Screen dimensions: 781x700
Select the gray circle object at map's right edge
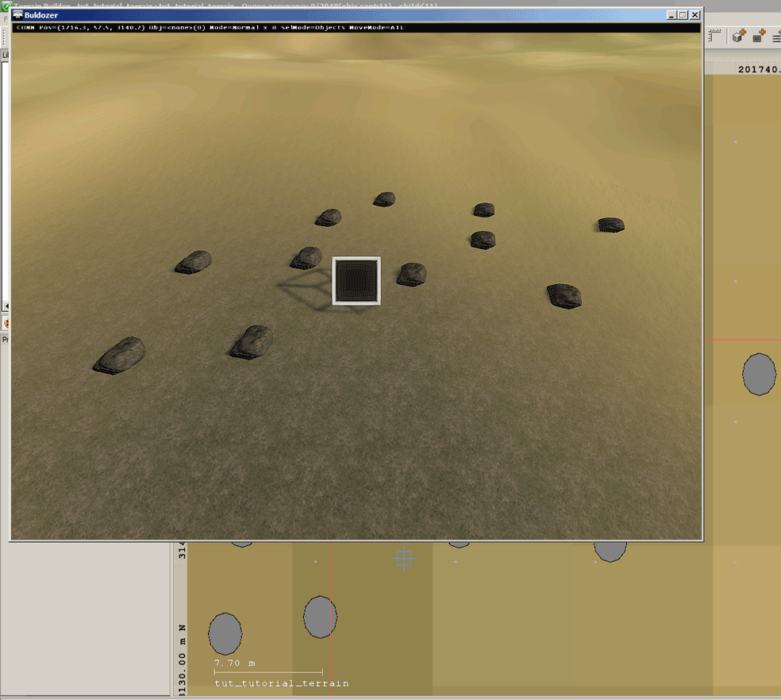click(760, 375)
